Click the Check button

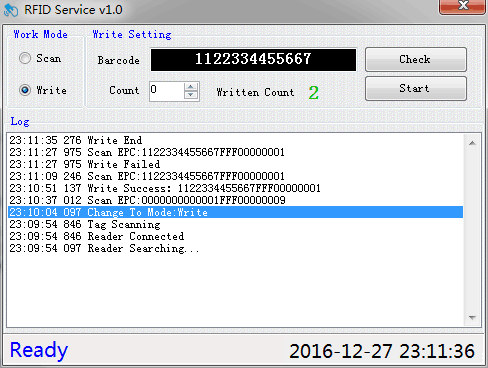coord(416,60)
